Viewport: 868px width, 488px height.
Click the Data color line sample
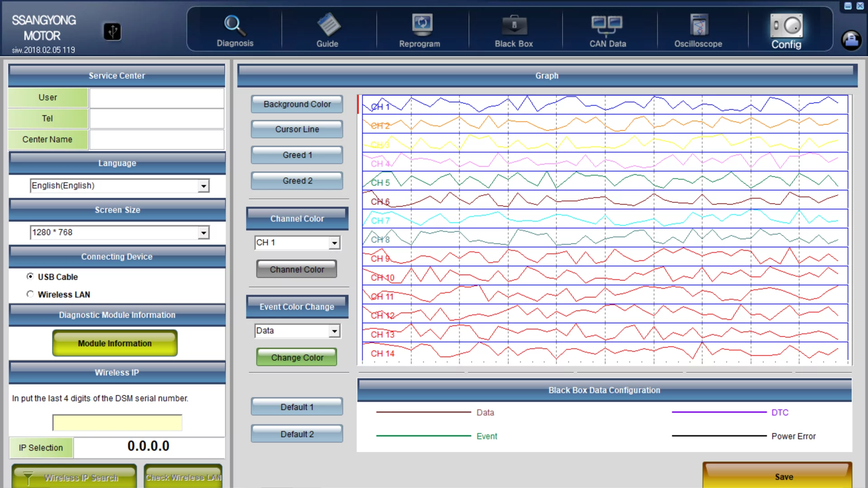[x=423, y=412]
